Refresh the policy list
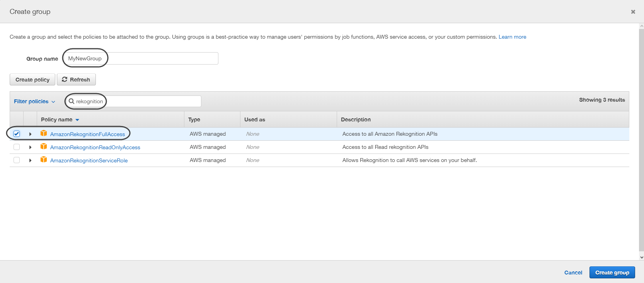This screenshot has width=644, height=283. coord(76,80)
